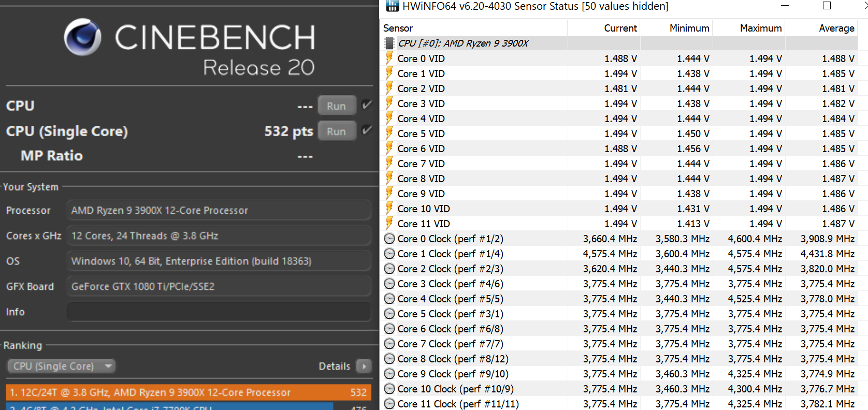The image size is (868, 410).
Task: Click the Processor field showing AMD Ryzen 9 3900X
Action: click(x=219, y=210)
